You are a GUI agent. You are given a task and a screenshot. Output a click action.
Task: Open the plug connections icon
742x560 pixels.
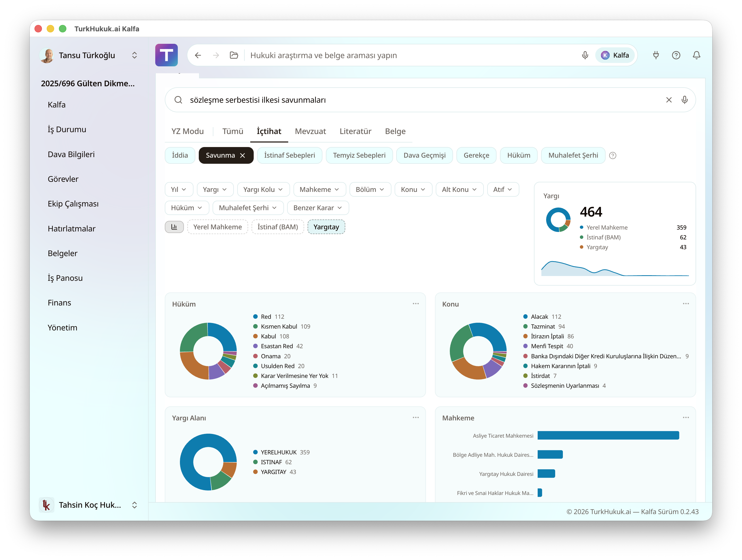(x=656, y=55)
